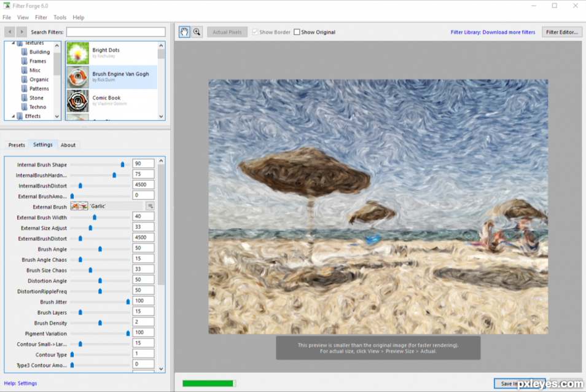This screenshot has width=586, height=392.
Task: Adjust the Distortion Angle slider
Action: pyautogui.click(x=100, y=281)
